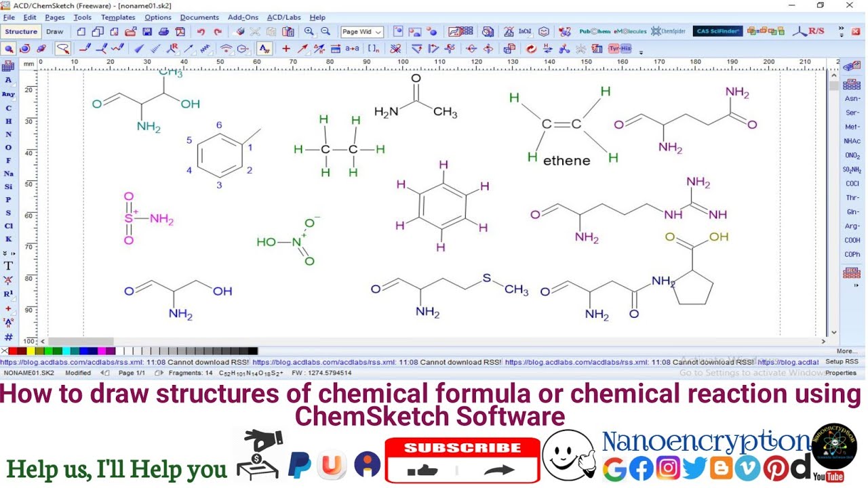
Task: Select the Chlorine atom Cl in left sidebar
Action: pyautogui.click(x=8, y=226)
